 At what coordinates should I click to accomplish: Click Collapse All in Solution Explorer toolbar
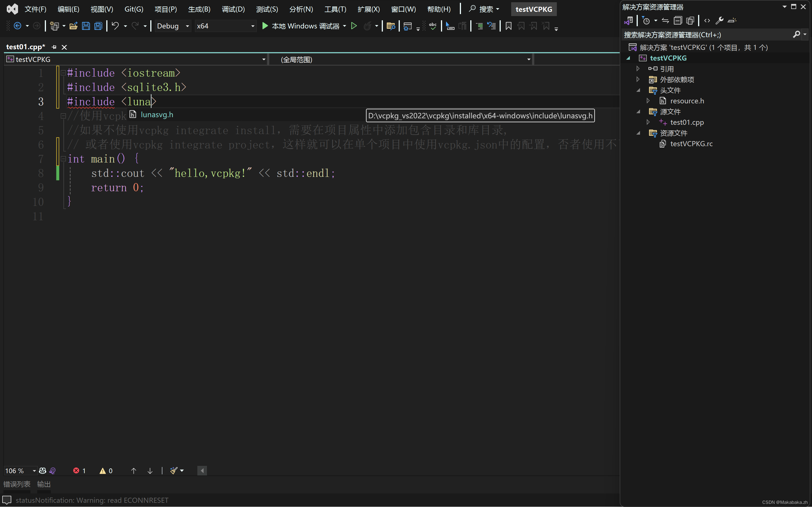tap(678, 21)
